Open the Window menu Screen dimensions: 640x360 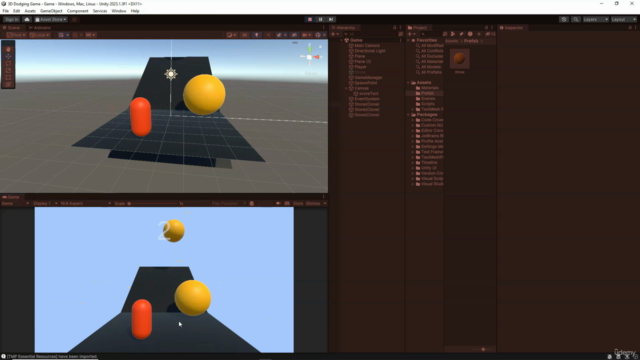pyautogui.click(x=119, y=11)
